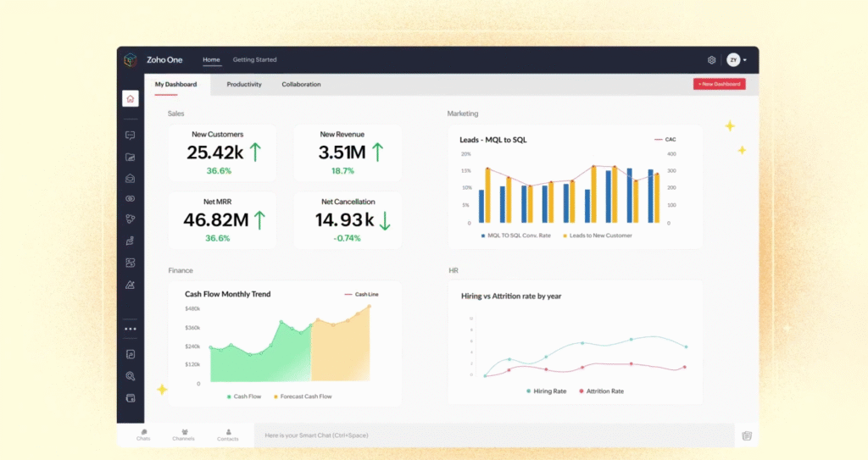Screen dimensions: 868x460
Task: Click the settings gear icon
Action: tap(711, 60)
